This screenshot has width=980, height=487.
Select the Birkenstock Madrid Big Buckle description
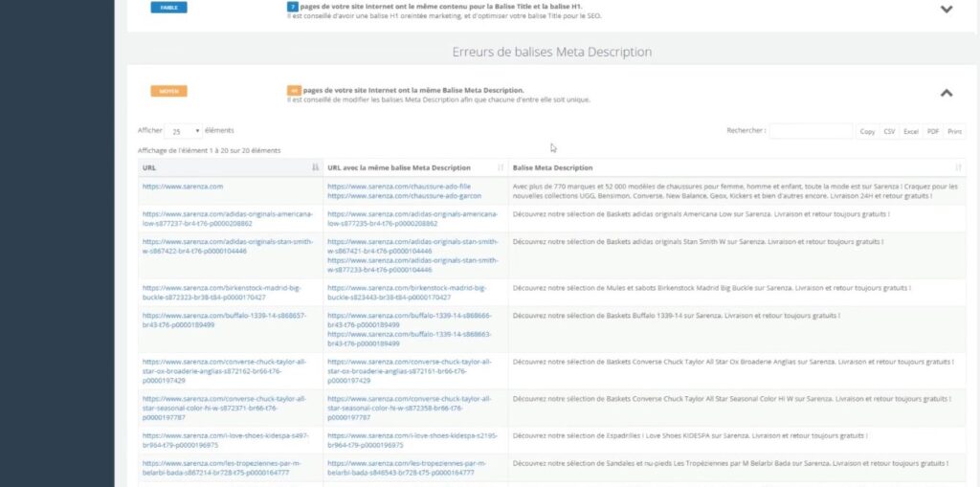(711, 288)
